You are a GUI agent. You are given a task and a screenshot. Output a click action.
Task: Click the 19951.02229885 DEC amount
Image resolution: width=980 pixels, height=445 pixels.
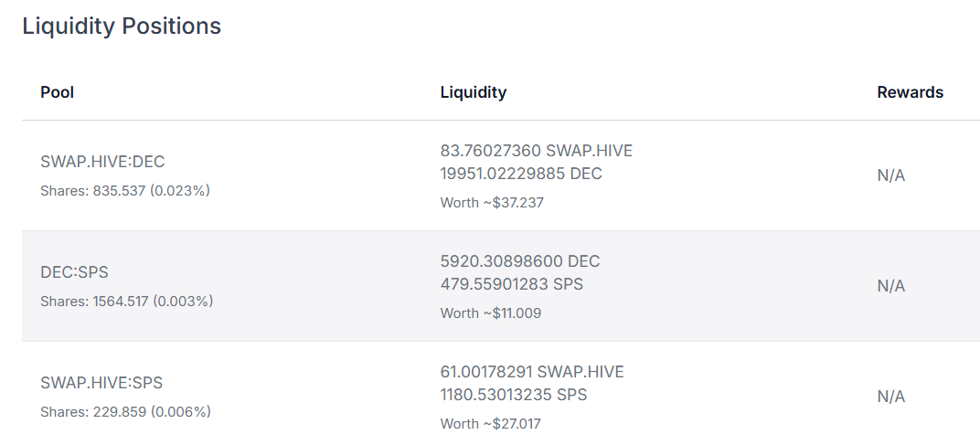(x=521, y=173)
